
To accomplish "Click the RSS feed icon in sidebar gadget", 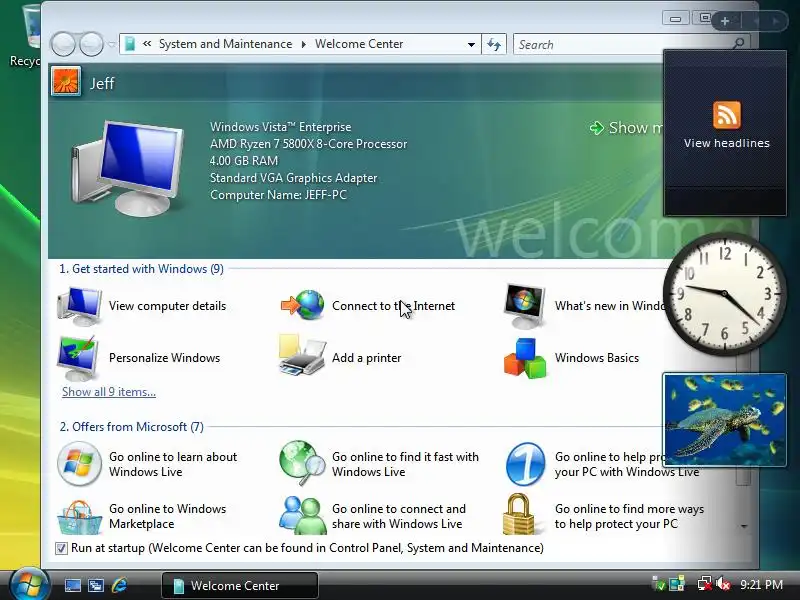I will tap(727, 114).
